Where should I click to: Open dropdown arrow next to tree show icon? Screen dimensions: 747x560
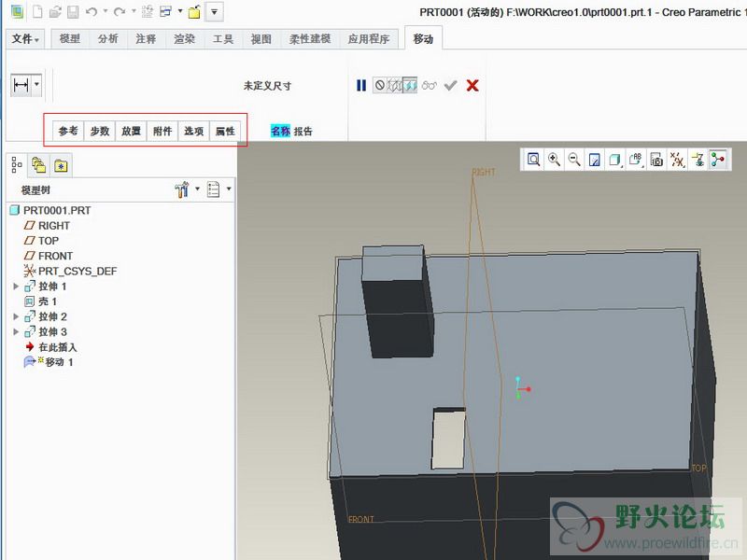[x=229, y=189]
